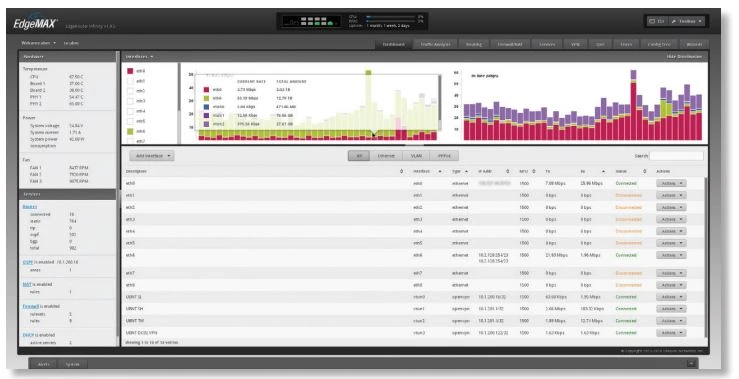The image size is (739, 379).
Task: Open Actions menu for the eth0 row
Action: point(671,183)
